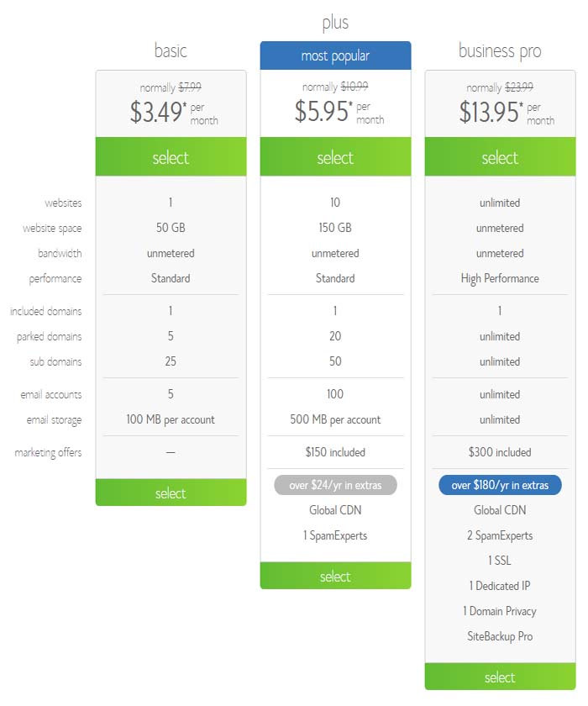Click the $13.95 per month price
The image size is (588, 706).
click(x=507, y=112)
